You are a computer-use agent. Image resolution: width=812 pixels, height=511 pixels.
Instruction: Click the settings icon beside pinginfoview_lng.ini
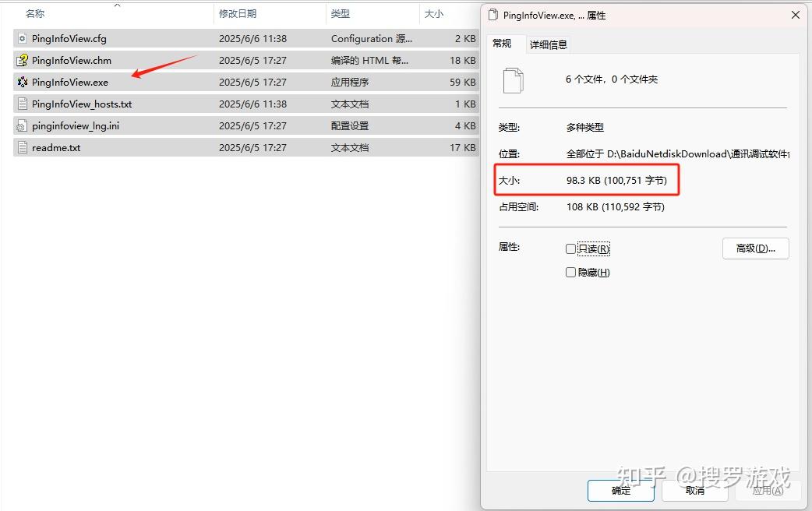tap(22, 125)
